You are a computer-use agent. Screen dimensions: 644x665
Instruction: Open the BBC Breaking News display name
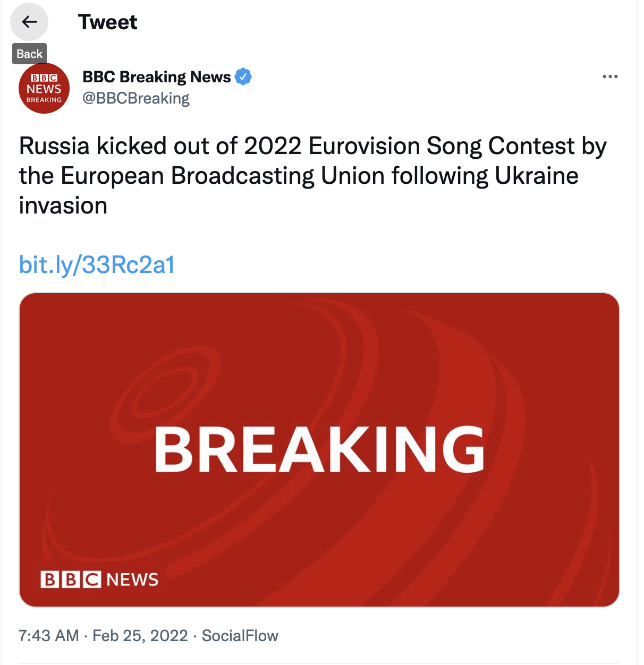(x=157, y=77)
